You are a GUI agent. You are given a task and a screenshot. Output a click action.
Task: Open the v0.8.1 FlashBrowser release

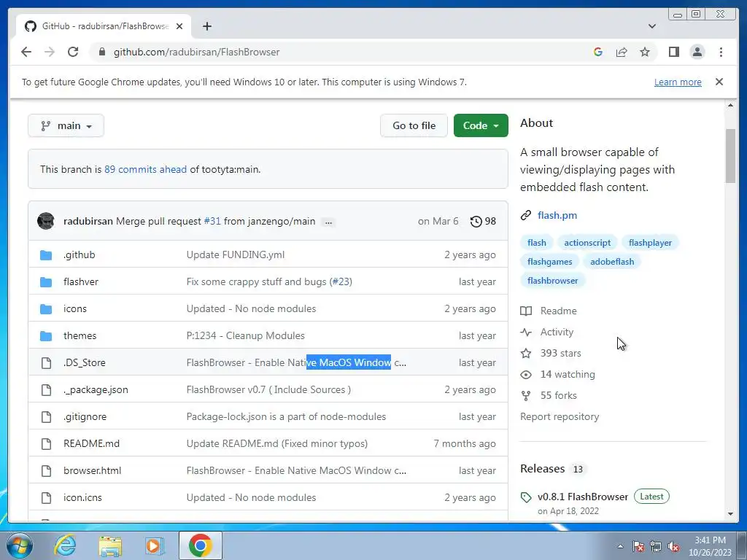pos(583,497)
